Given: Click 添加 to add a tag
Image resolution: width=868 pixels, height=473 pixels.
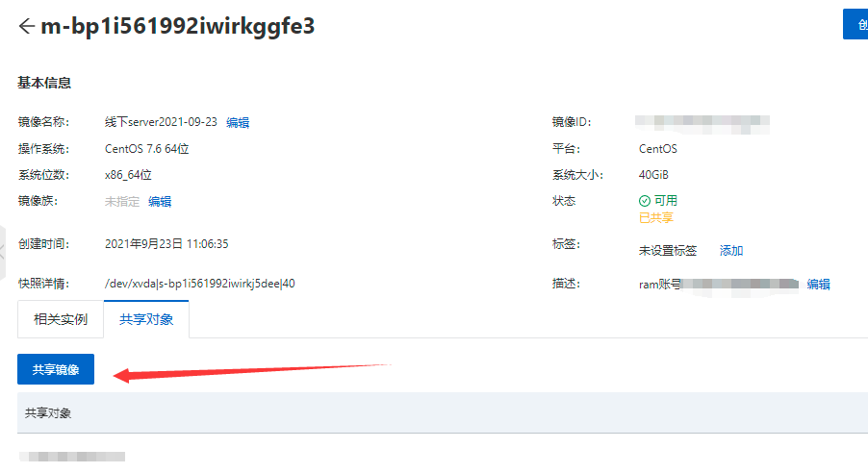Looking at the screenshot, I should [x=731, y=250].
